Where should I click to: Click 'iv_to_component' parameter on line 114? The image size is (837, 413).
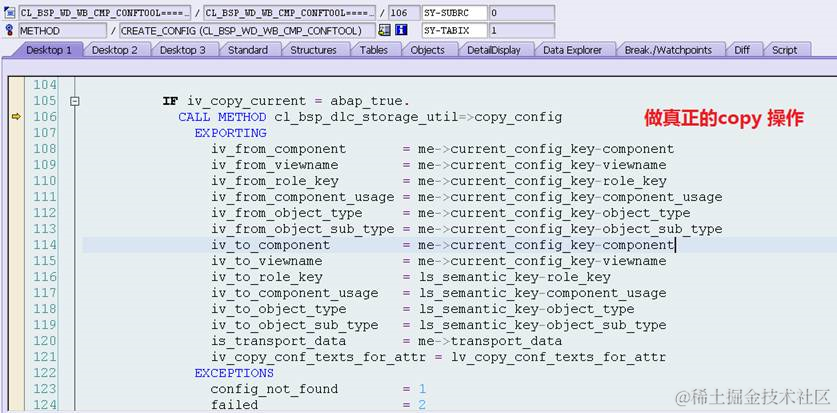(270, 245)
